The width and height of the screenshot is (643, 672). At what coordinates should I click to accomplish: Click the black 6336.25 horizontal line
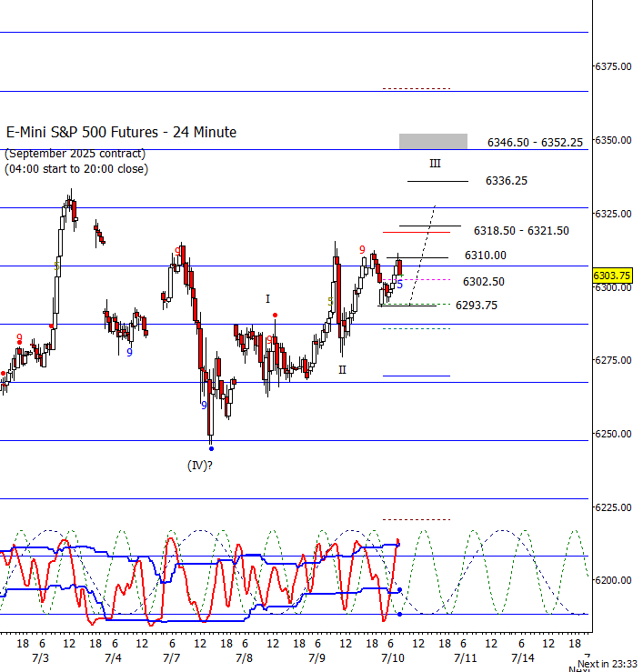point(437,181)
